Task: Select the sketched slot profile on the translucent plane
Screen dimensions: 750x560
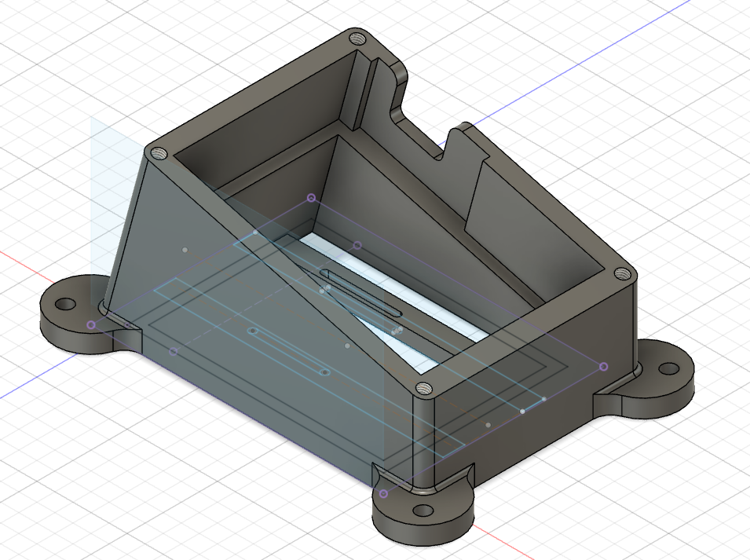Action: 288,352
